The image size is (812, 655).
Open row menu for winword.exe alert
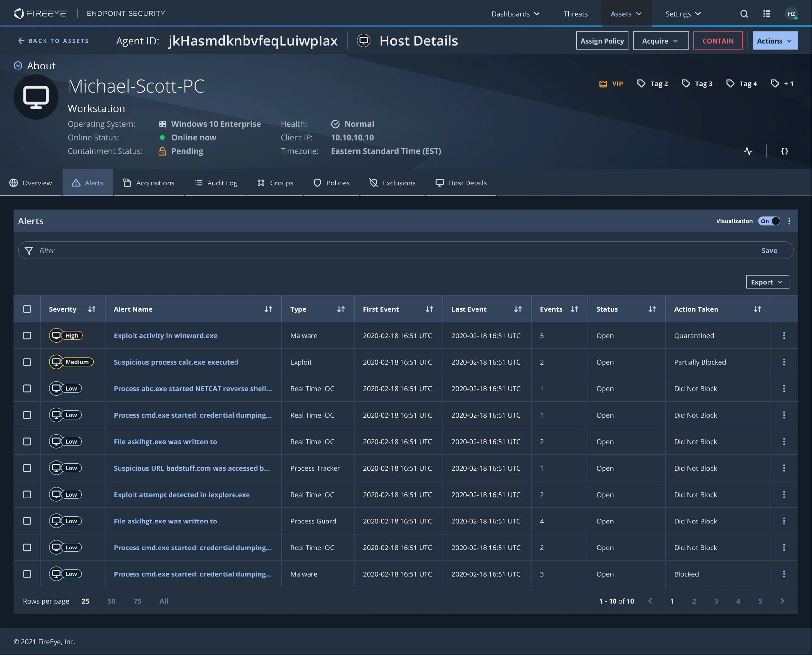(x=784, y=335)
